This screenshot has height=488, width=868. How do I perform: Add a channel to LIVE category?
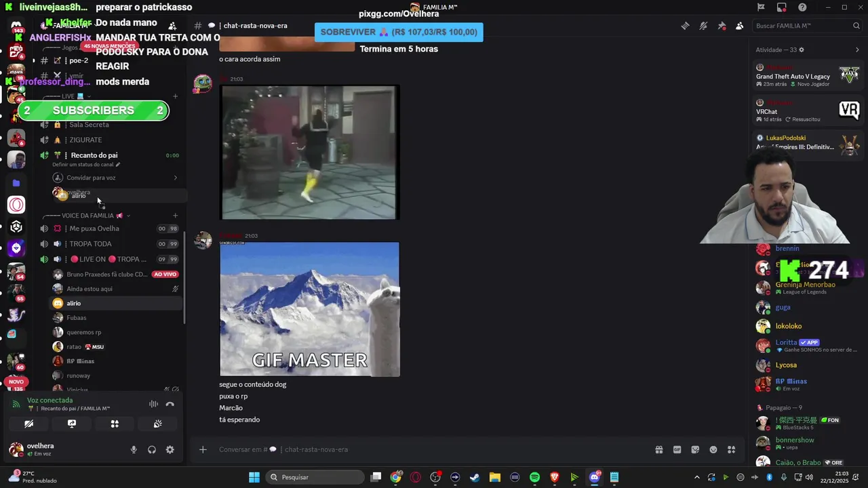pos(176,96)
